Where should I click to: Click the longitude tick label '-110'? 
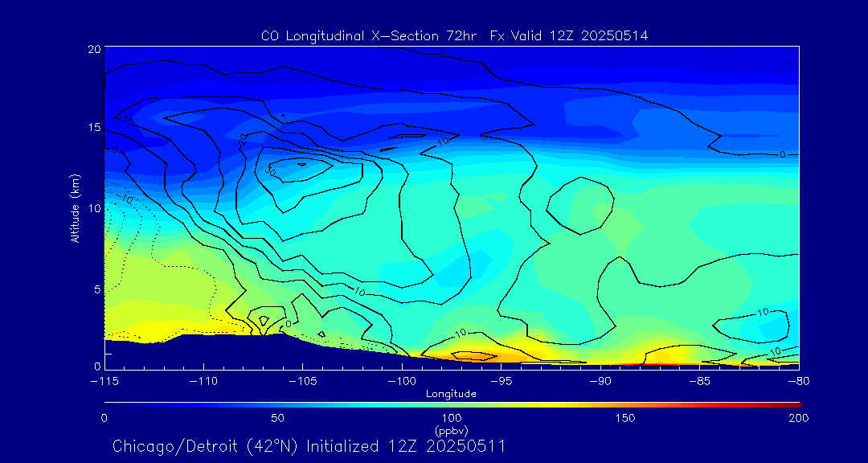(203, 382)
